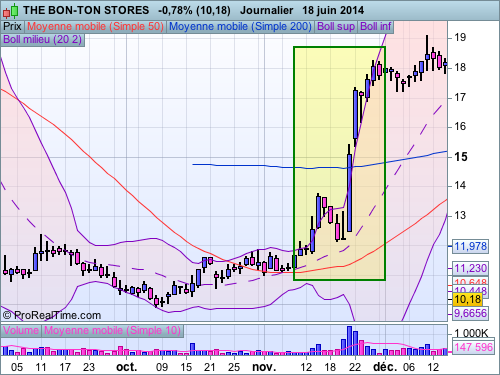Click Moyenne mobile (Simple 50) label
Viewport: 500px width, 375px height.
95,26
